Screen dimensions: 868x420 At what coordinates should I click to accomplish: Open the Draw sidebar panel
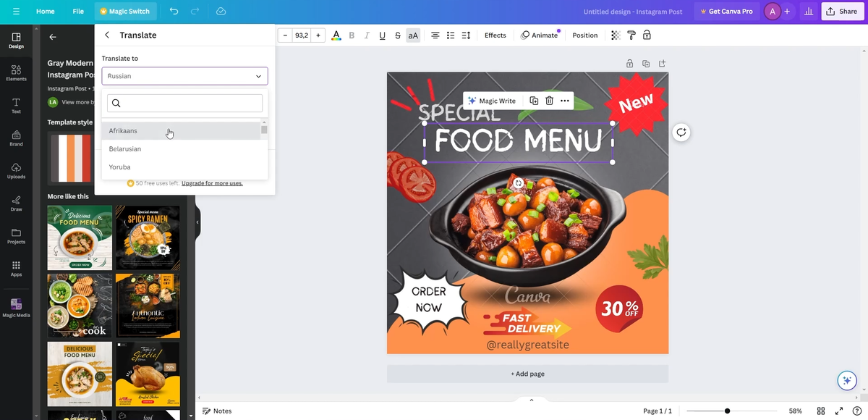[x=16, y=203]
